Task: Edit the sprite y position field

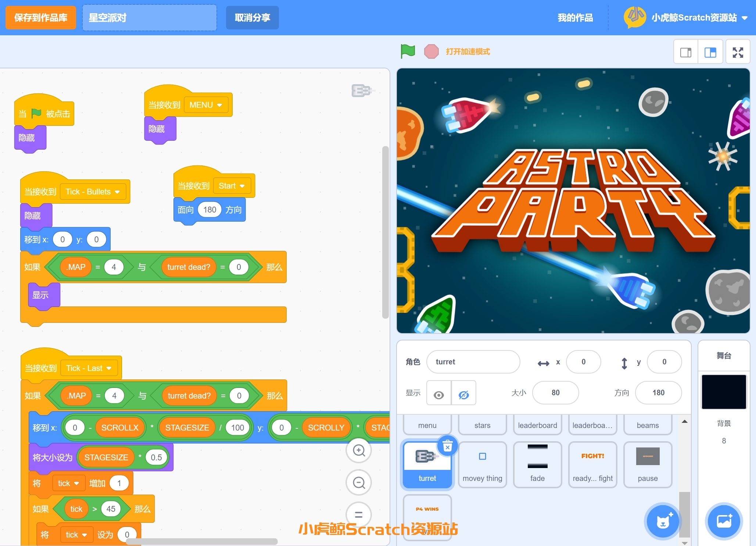Action: pos(664,362)
